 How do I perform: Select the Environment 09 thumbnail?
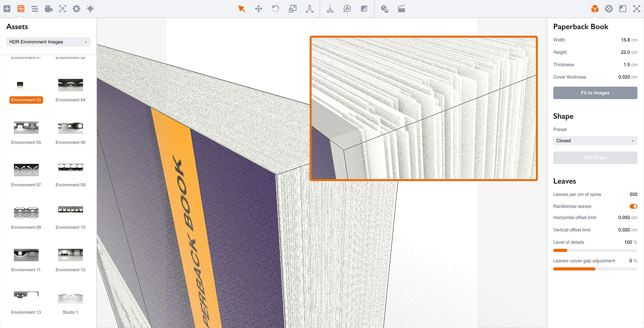pos(26,212)
